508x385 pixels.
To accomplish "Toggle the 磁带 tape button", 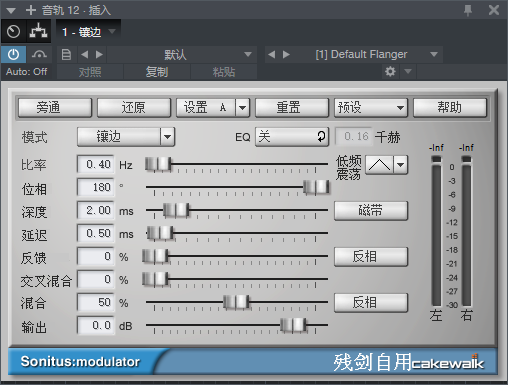I will 371,211.
